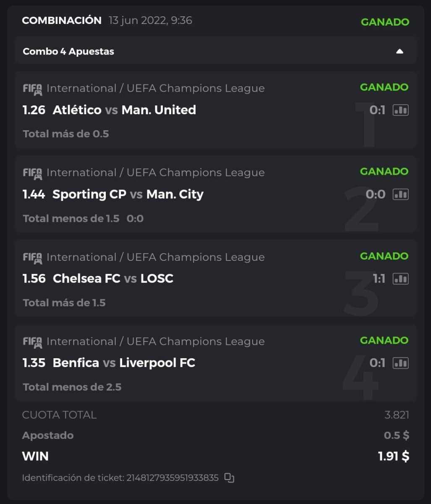
Task: Open stats icon for Chelsea FC vs LOSC
Action: 400,279
